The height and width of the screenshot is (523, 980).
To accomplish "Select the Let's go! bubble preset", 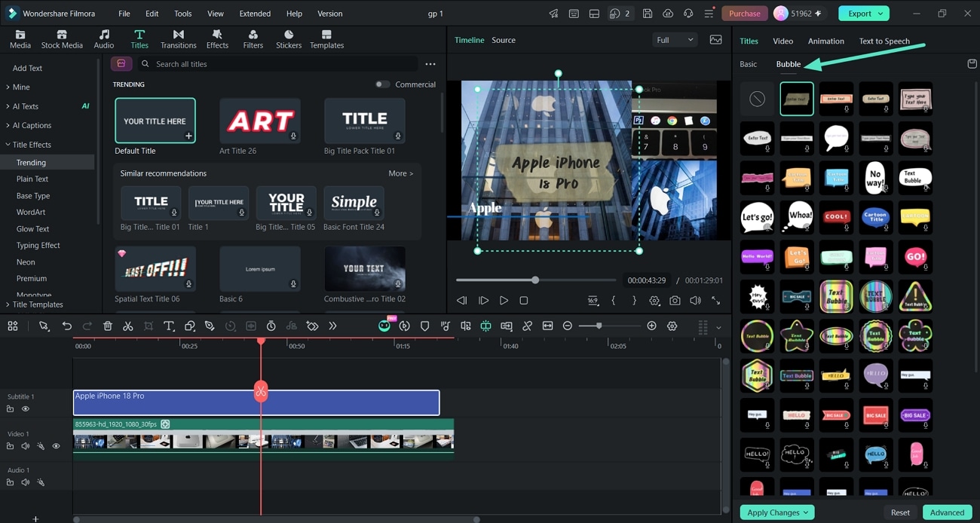I will click(758, 217).
